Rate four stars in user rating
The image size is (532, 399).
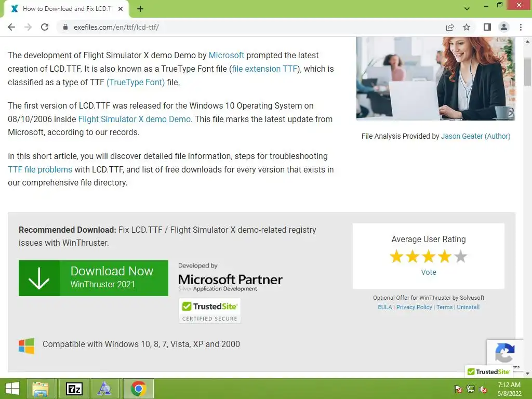click(x=445, y=257)
